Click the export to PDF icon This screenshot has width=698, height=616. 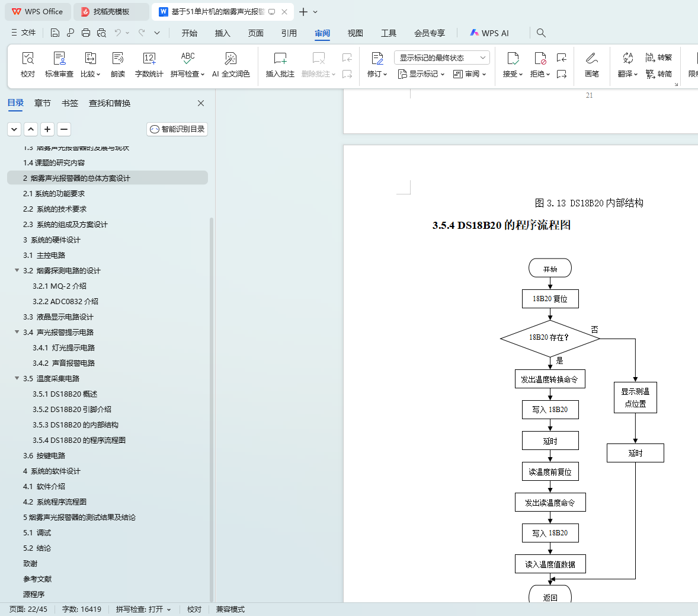click(x=71, y=33)
